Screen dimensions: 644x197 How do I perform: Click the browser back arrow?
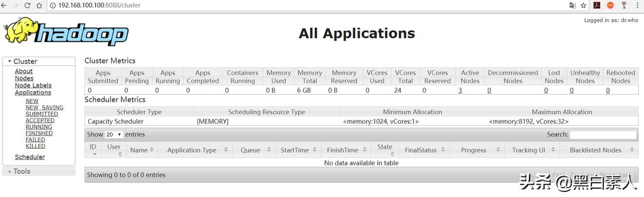pyautogui.click(x=4, y=5)
